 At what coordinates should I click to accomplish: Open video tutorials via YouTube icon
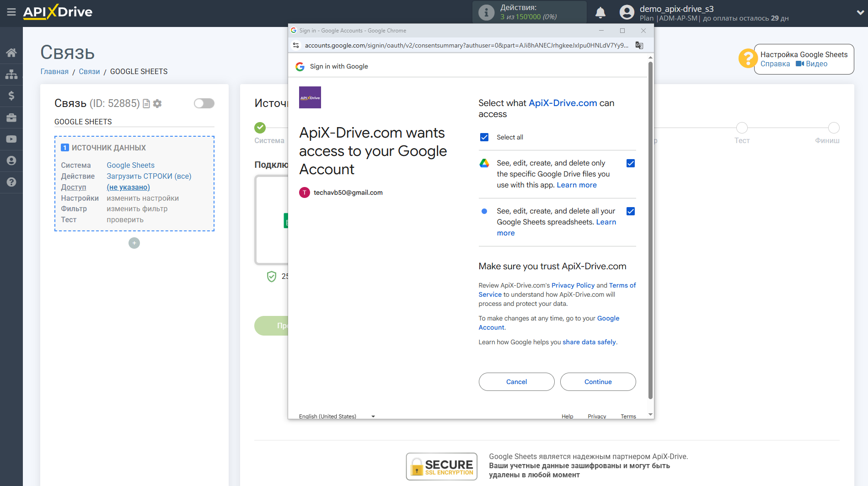pyautogui.click(x=11, y=139)
